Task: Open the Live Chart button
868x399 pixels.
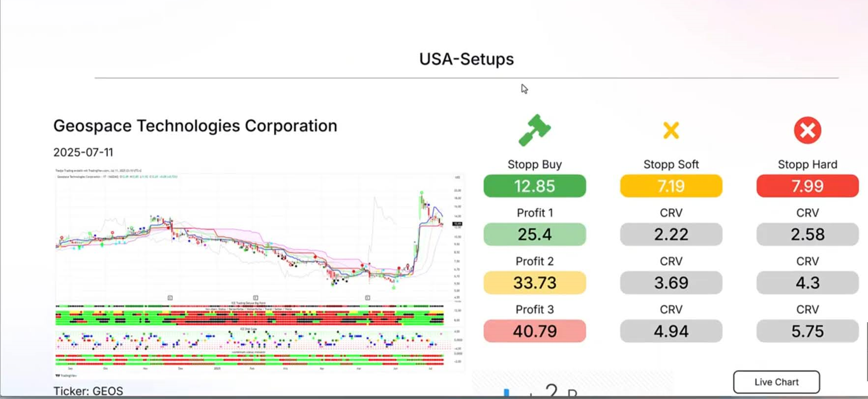Action: pos(776,382)
